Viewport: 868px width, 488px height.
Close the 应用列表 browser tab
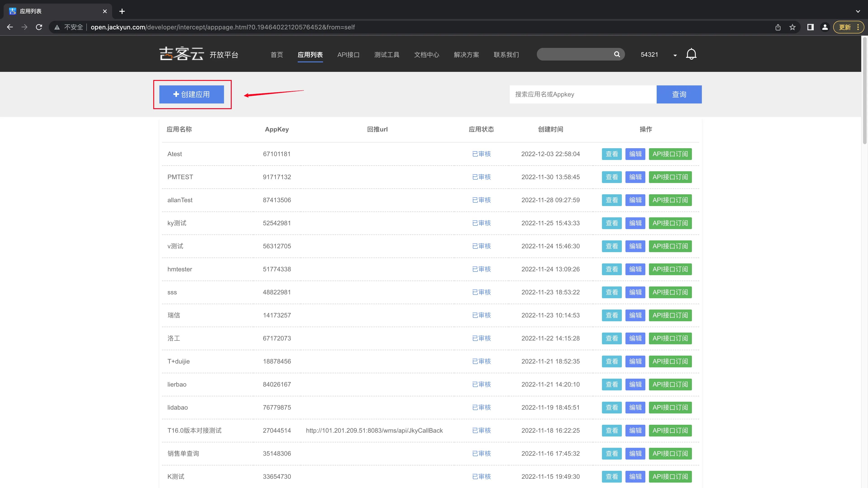(105, 12)
